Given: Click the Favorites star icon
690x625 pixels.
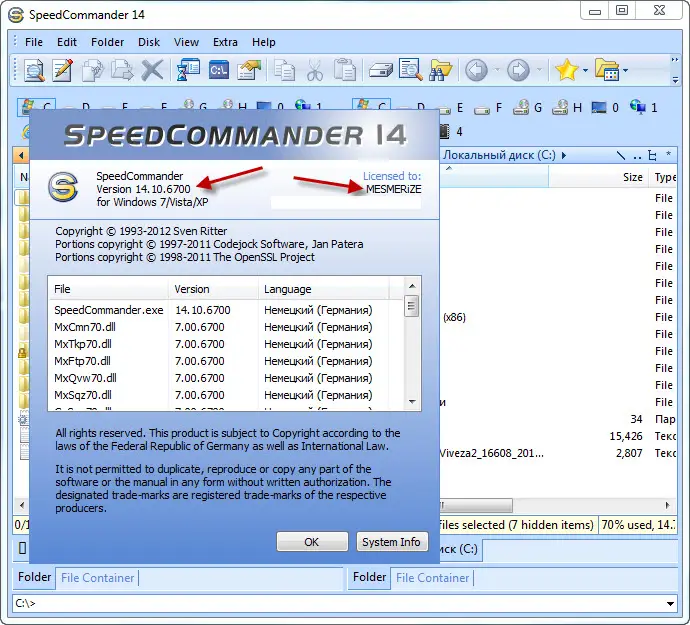Looking at the screenshot, I should pyautogui.click(x=566, y=70).
